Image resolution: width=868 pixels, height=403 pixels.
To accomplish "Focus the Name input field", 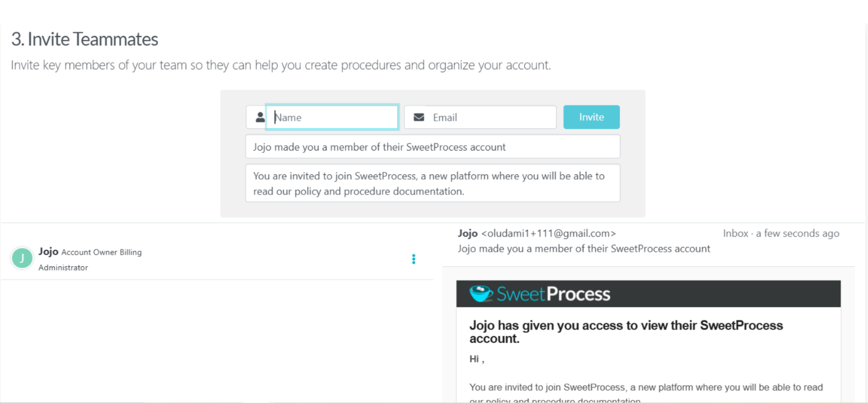I will pyautogui.click(x=332, y=117).
